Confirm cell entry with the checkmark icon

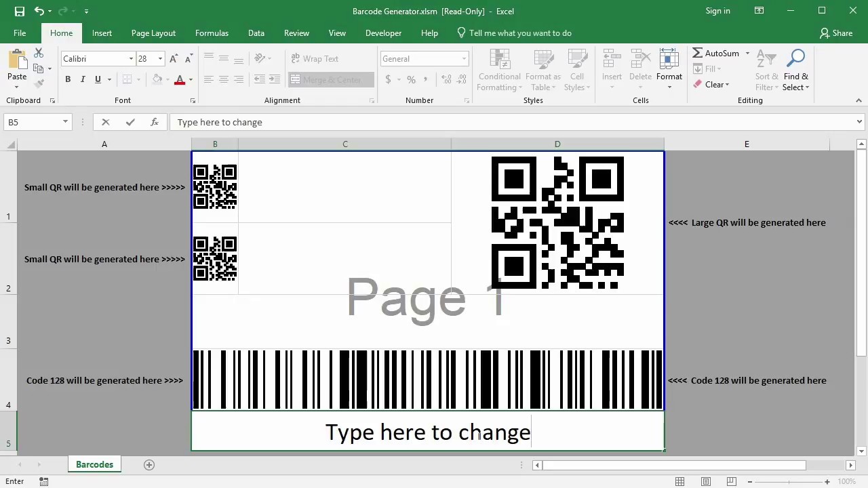pyautogui.click(x=130, y=122)
